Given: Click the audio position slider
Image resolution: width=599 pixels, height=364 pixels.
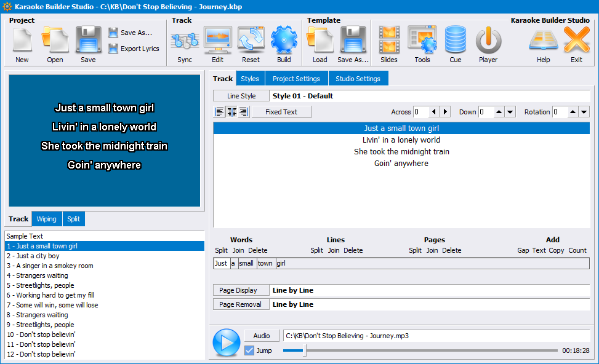Looking at the screenshot, I should click(x=420, y=350).
